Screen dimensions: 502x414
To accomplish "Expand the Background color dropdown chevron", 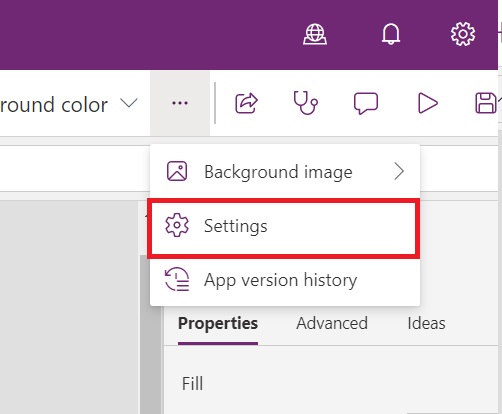I will tap(129, 103).
